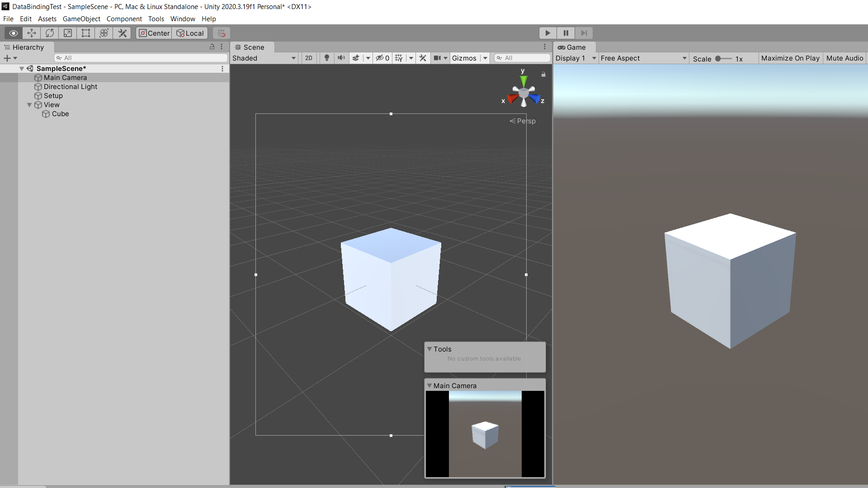The height and width of the screenshot is (488, 868).
Task: Open the Help menu
Action: 209,19
